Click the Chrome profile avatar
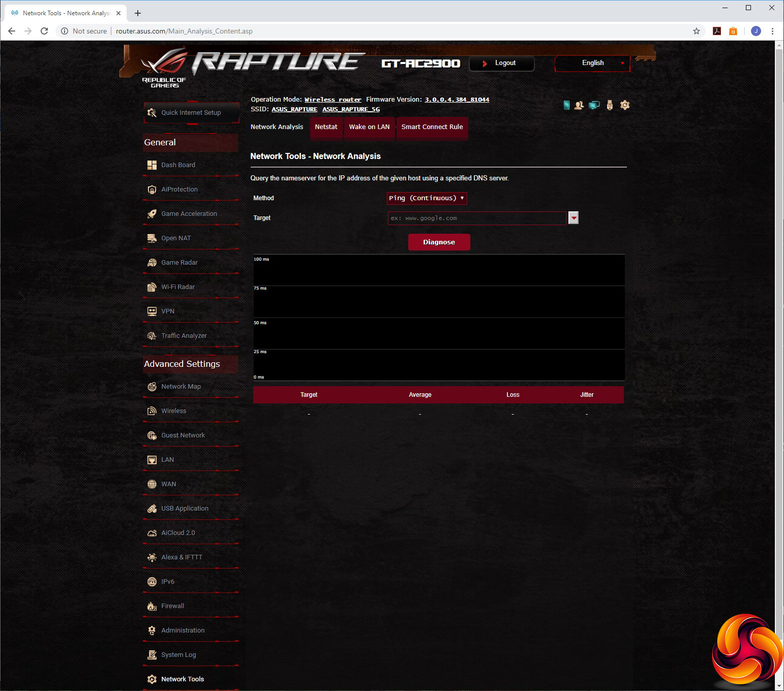The height and width of the screenshot is (691, 784). coord(756,31)
